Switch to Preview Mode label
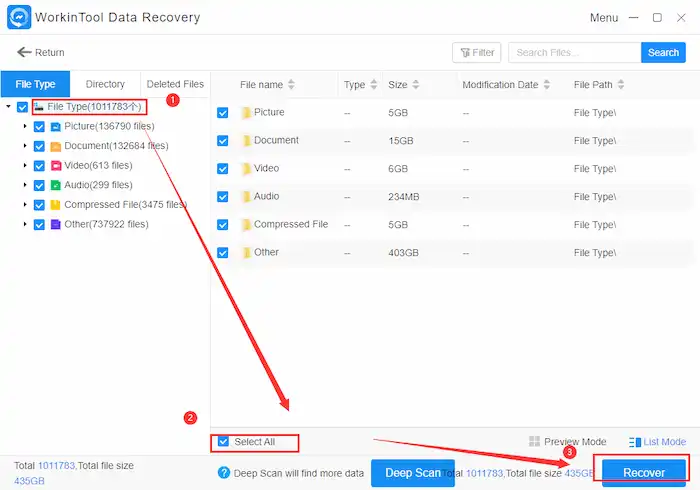 click(x=575, y=442)
